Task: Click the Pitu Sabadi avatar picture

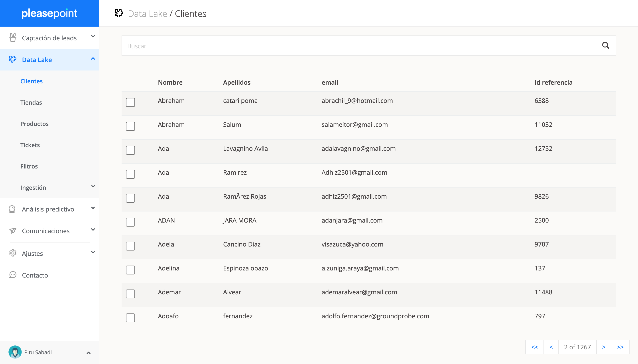Action: pyautogui.click(x=15, y=352)
